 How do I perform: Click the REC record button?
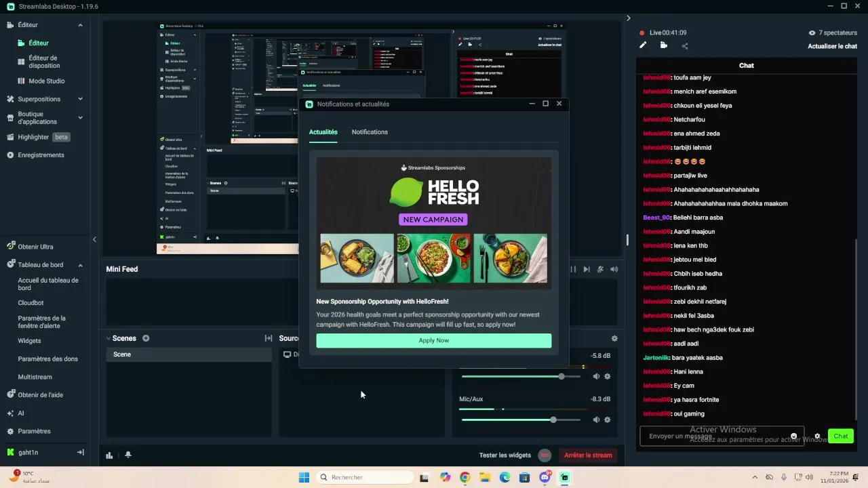tap(545, 455)
